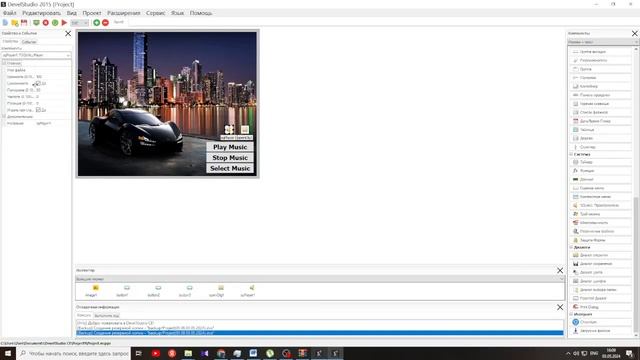The width and height of the screenshot is (640, 360).
Task: Collapse the Диалоги component group
Action: [x=571, y=247]
